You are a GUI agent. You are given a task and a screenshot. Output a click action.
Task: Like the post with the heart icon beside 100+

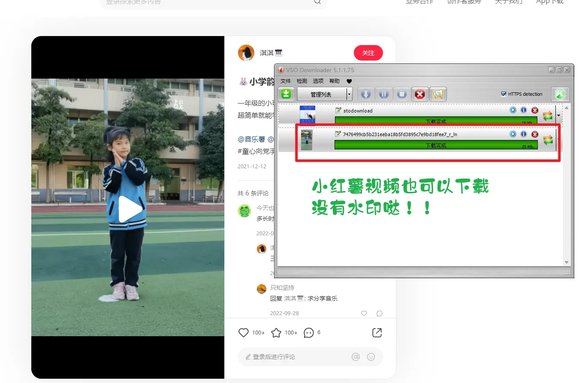[x=244, y=333]
